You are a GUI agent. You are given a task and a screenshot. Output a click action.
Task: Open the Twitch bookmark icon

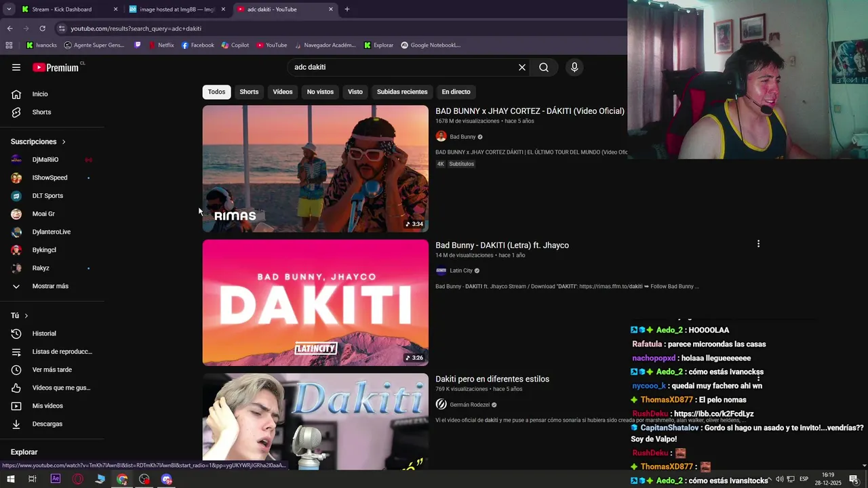[138, 45]
